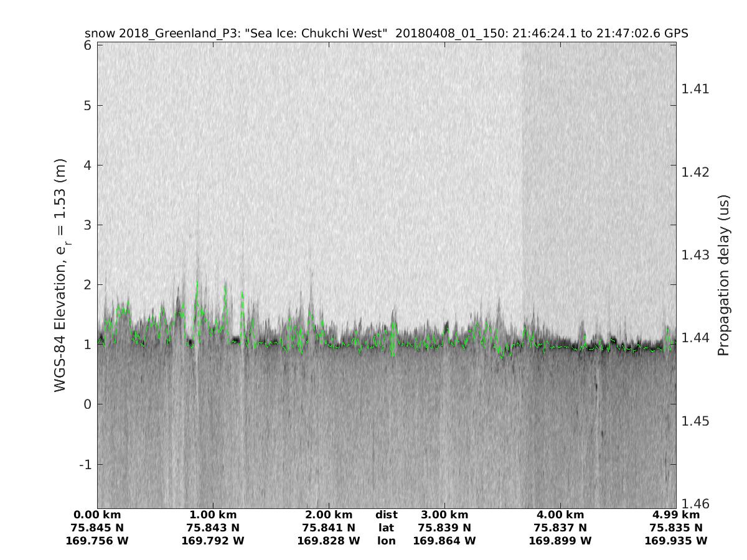Image resolution: width=747 pixels, height=560 pixels.
Task: Select the "4.99 km" distance tick label
Action: point(676,515)
